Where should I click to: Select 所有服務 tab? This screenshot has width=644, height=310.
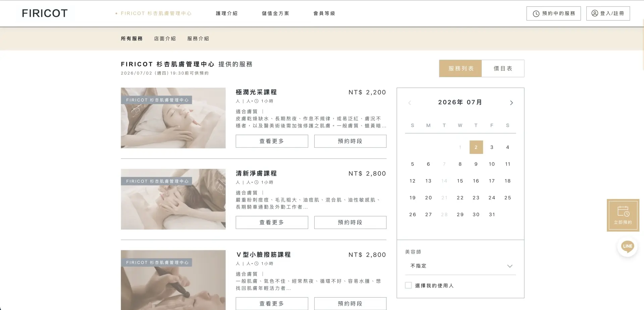tap(132, 39)
